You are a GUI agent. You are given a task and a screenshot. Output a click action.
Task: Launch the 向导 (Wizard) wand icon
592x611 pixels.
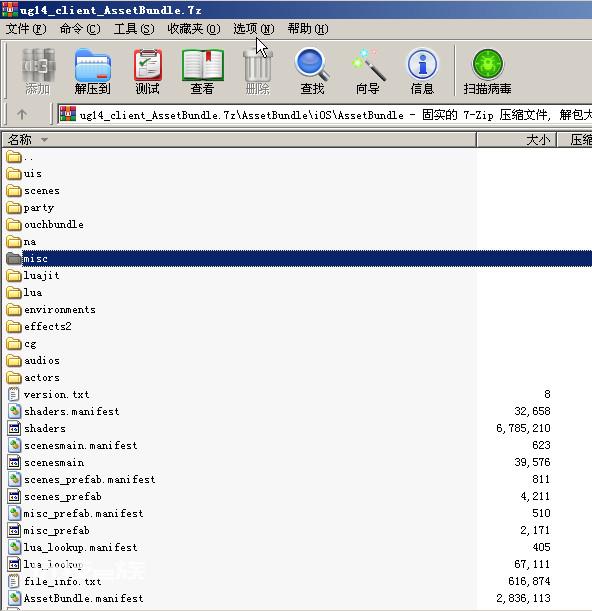[368, 71]
